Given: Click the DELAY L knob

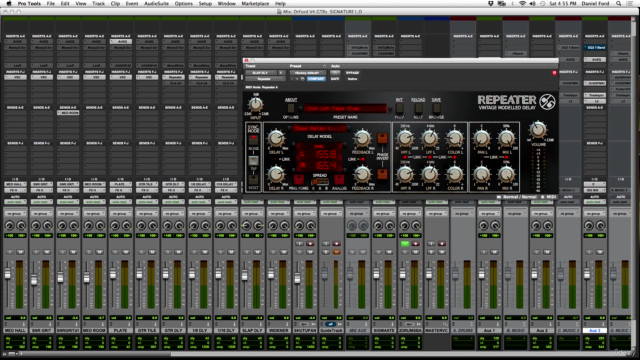Looking at the screenshot, I should point(276,138).
